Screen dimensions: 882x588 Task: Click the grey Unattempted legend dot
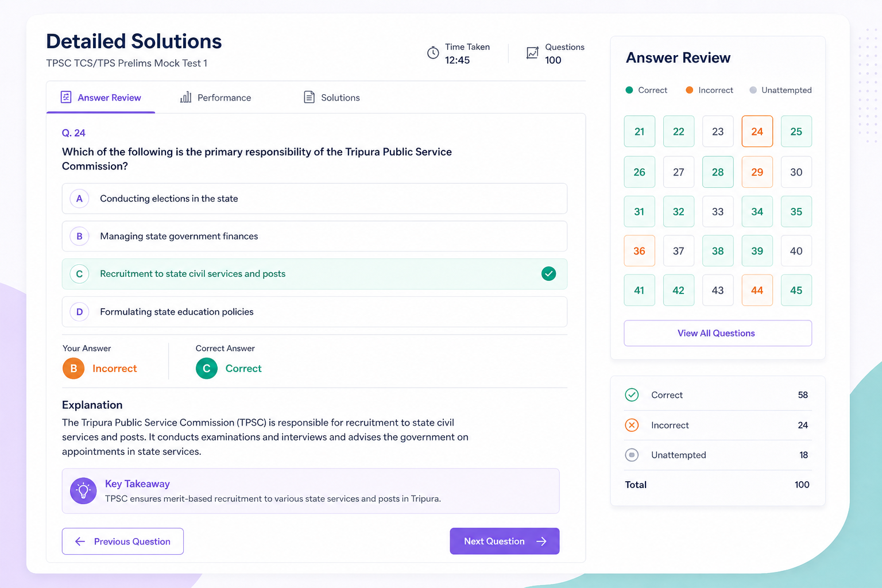pos(753,90)
